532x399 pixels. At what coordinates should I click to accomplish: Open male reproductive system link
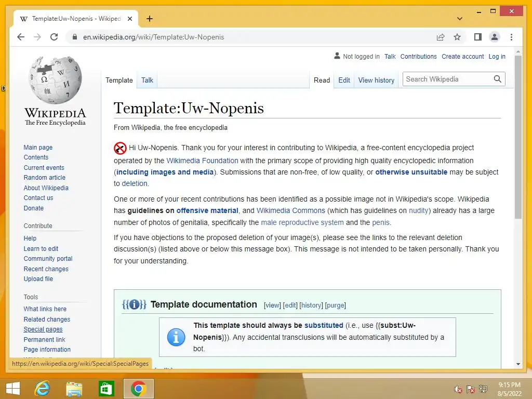302,222
